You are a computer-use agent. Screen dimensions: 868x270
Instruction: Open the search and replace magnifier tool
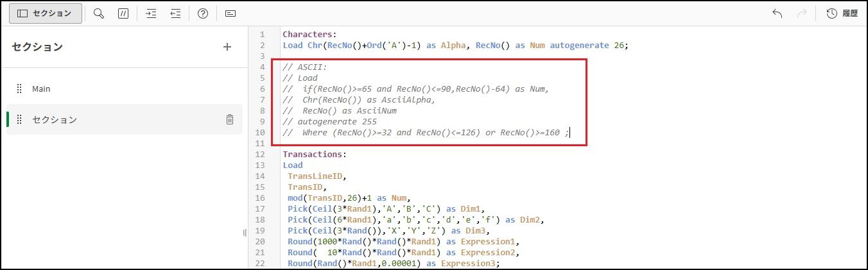pos(99,13)
